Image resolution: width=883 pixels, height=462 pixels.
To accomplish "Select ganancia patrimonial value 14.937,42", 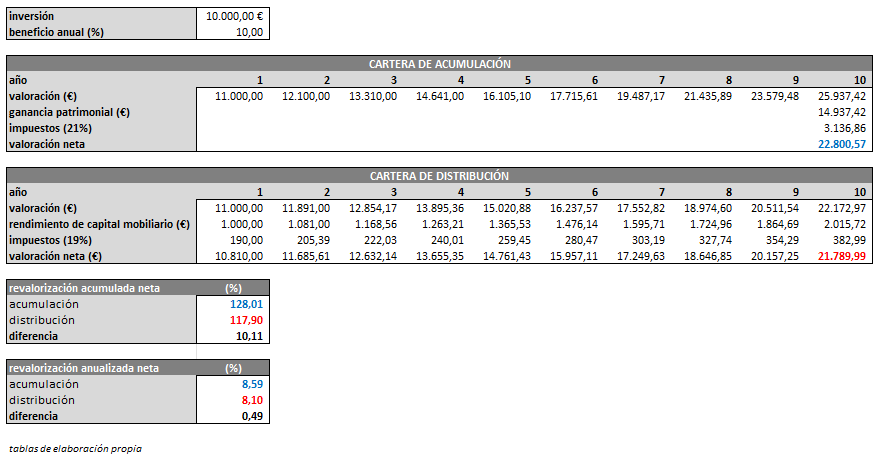I will 842,112.
